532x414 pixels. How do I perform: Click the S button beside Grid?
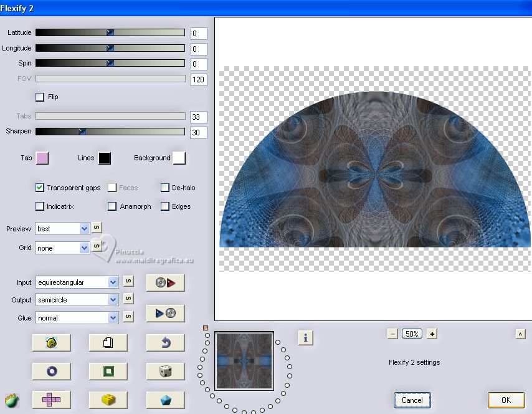click(x=97, y=246)
